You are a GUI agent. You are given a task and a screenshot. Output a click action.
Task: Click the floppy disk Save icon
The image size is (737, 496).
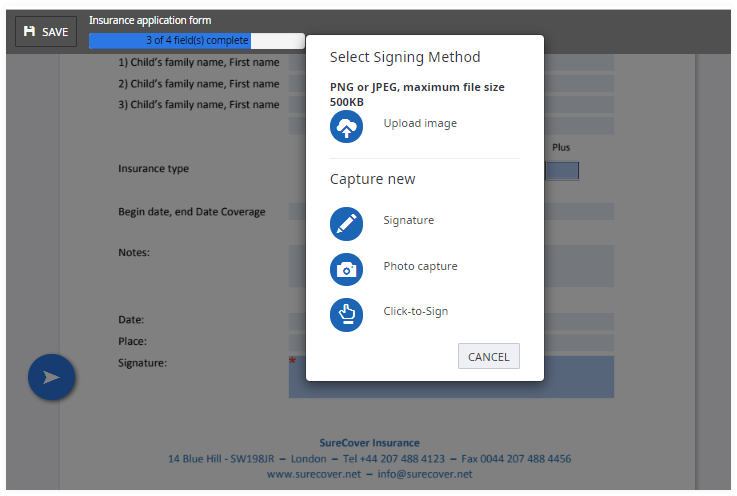[30, 32]
